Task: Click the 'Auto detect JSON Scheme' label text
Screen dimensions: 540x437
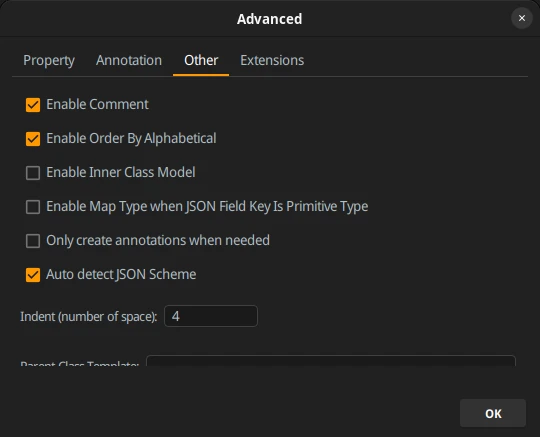Action: click(x=121, y=274)
